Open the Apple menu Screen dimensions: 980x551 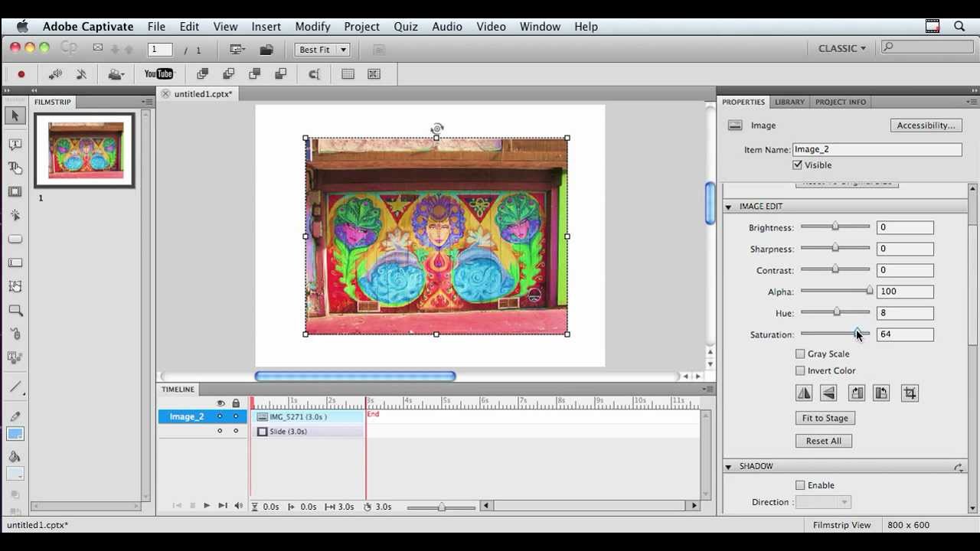pyautogui.click(x=22, y=27)
